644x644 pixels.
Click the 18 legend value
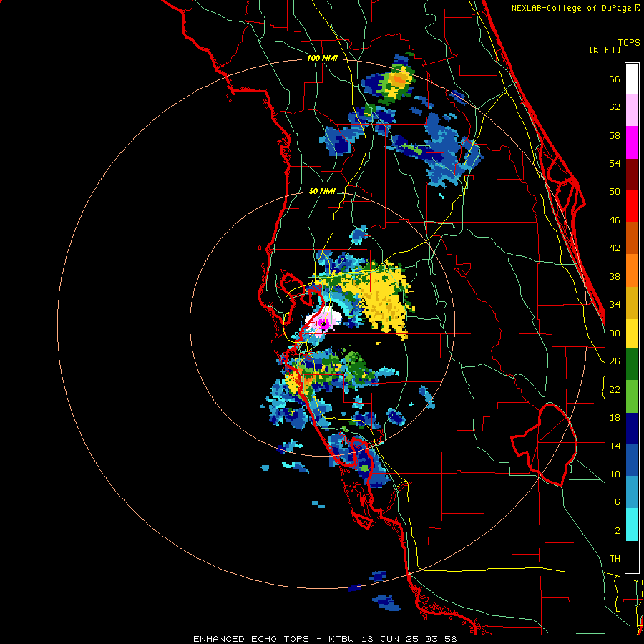tap(615, 418)
